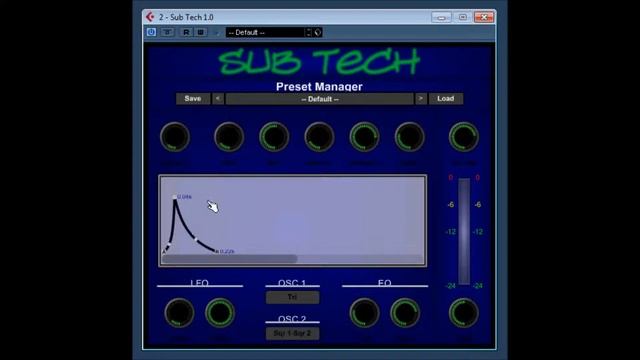Select the envelope start point at bottom left
This screenshot has height=360, width=640.
[x=164, y=251]
